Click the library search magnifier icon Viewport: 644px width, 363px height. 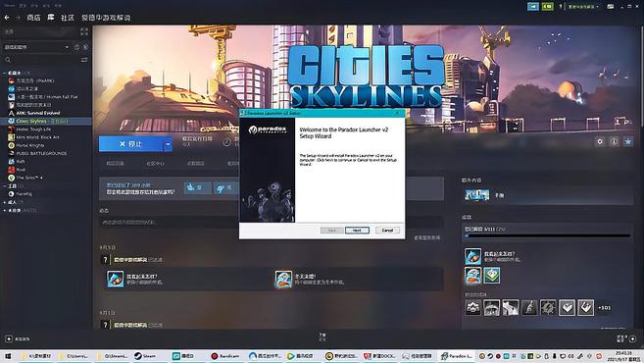(8, 60)
